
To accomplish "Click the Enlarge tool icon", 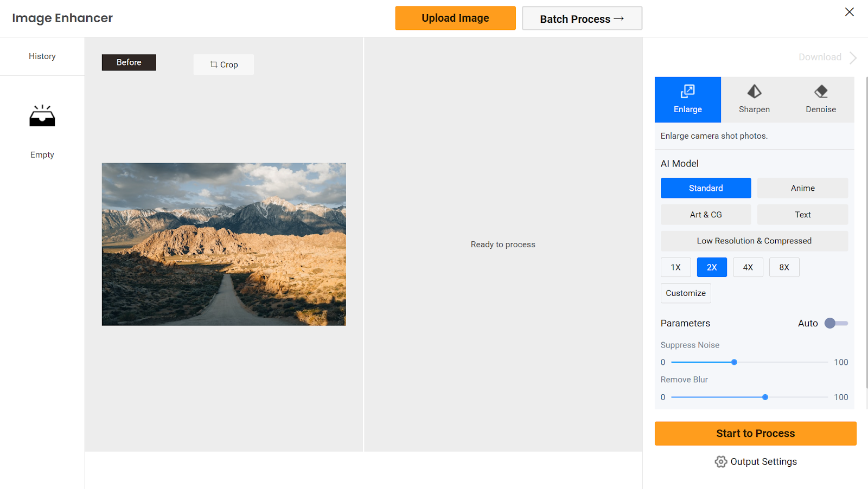I will [687, 91].
